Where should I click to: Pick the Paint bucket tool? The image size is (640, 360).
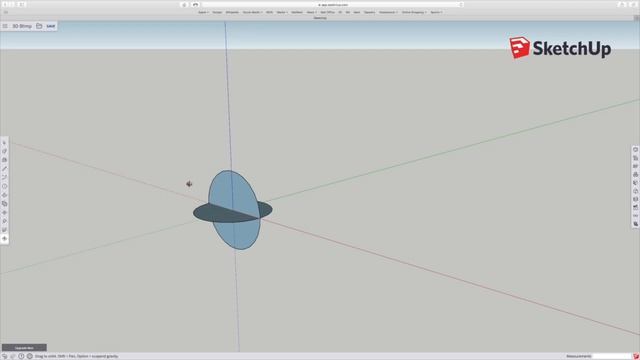click(4, 160)
